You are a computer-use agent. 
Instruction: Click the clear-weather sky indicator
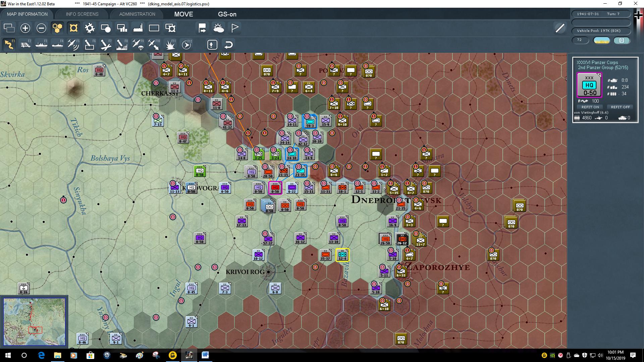(602, 41)
